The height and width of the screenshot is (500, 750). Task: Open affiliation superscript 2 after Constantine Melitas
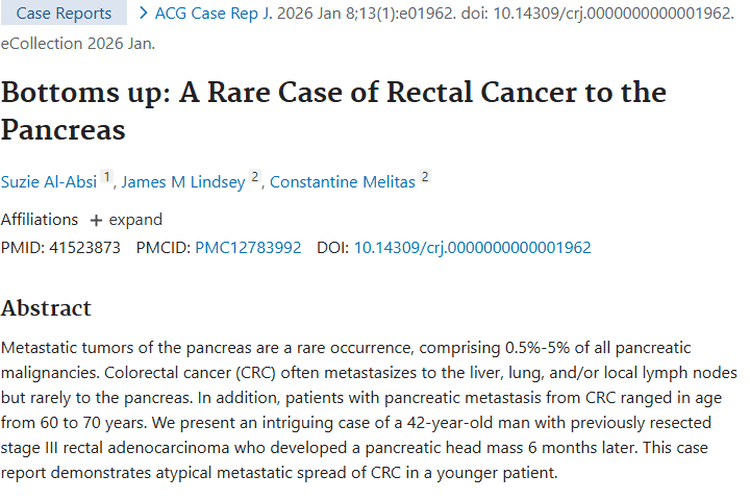point(425,178)
